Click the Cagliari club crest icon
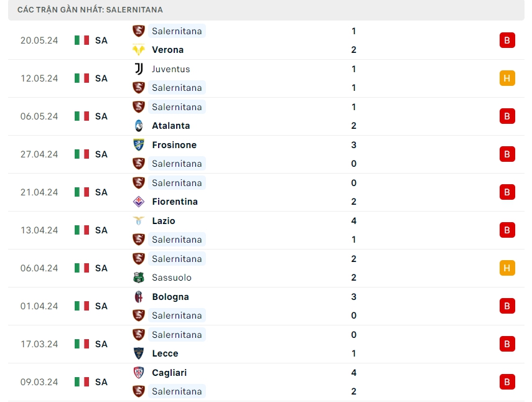This screenshot has height=402, width=532. point(138,373)
